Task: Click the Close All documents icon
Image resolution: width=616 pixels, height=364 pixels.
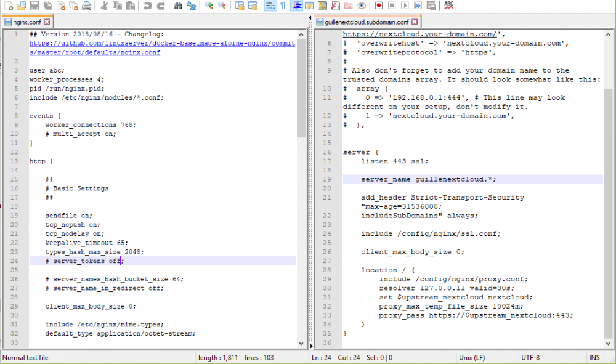Action: tap(74, 6)
